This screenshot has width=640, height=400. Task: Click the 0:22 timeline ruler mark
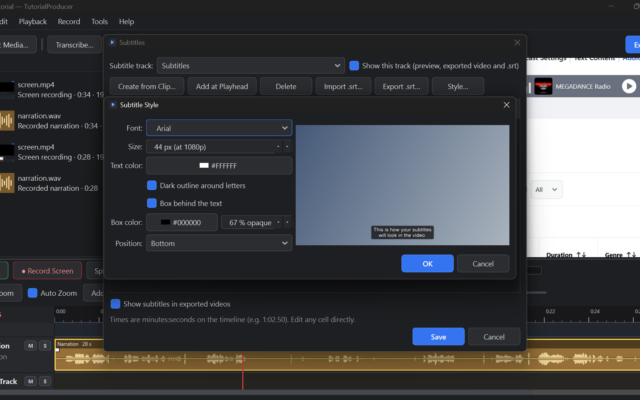click(550, 311)
